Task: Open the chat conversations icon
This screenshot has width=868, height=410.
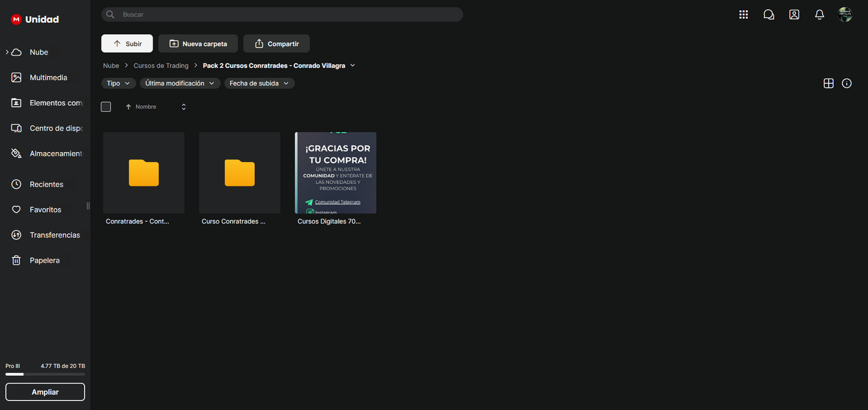Action: 768,15
